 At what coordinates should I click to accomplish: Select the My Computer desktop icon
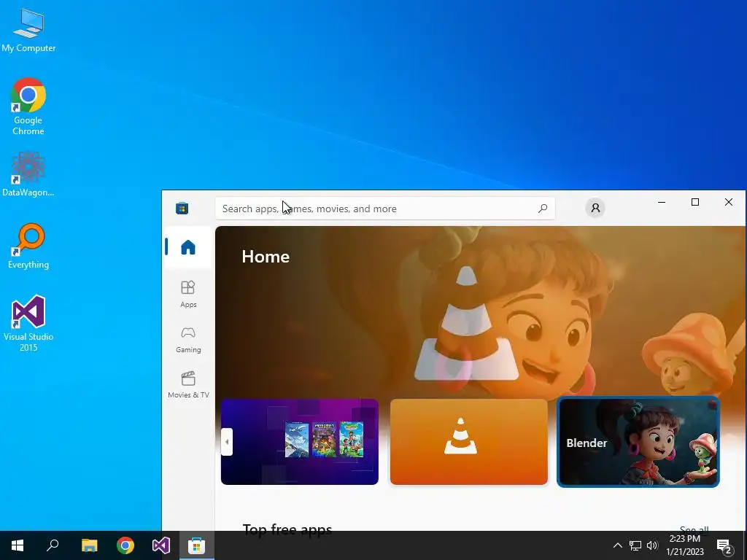pos(28,30)
